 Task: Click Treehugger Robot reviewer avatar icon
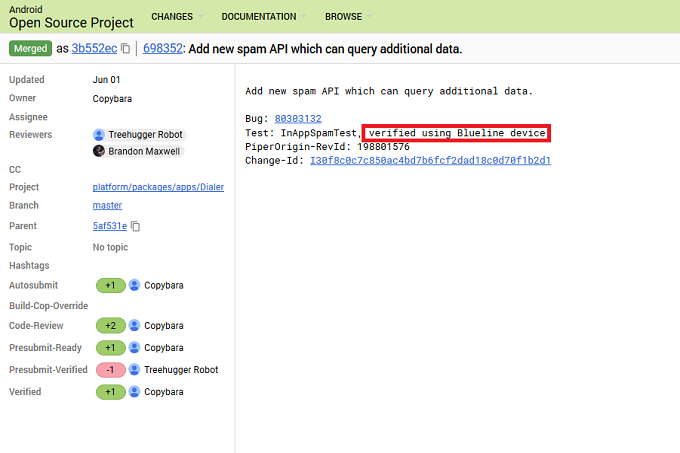(99, 135)
